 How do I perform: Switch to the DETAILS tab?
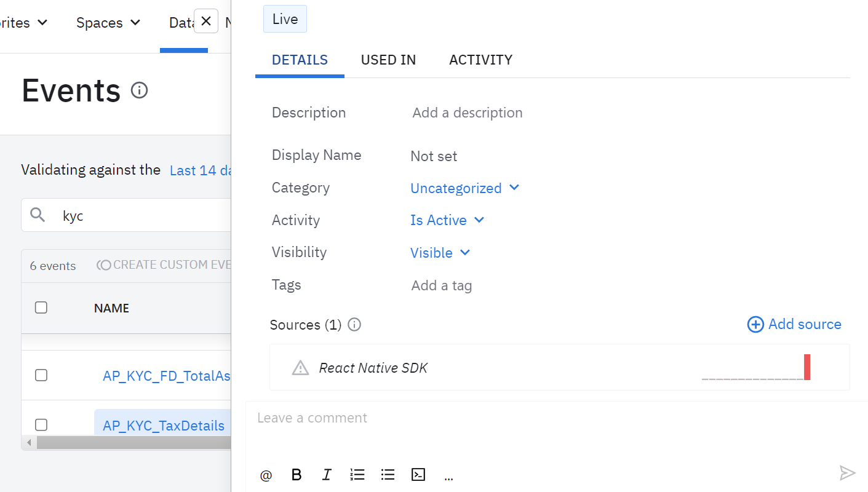300,60
